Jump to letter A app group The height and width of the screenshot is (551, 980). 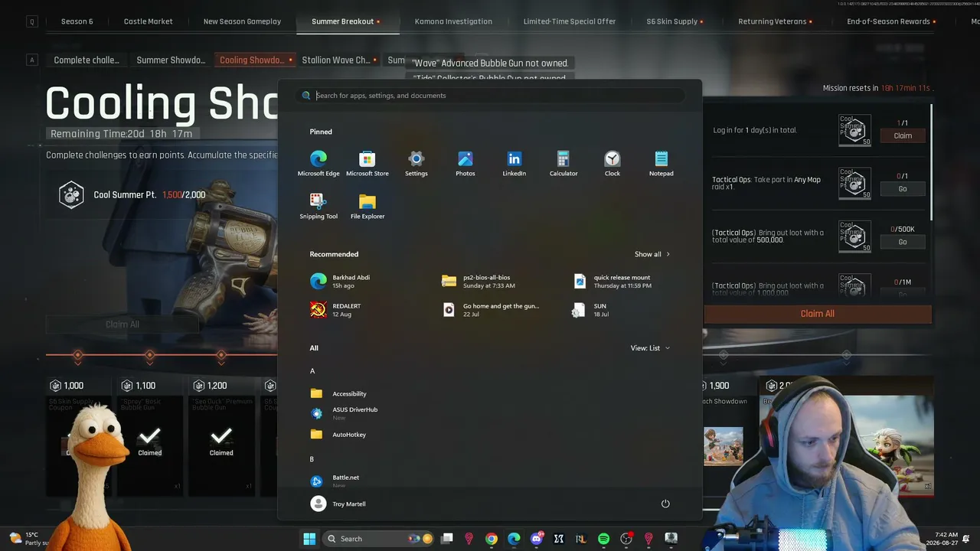click(312, 371)
